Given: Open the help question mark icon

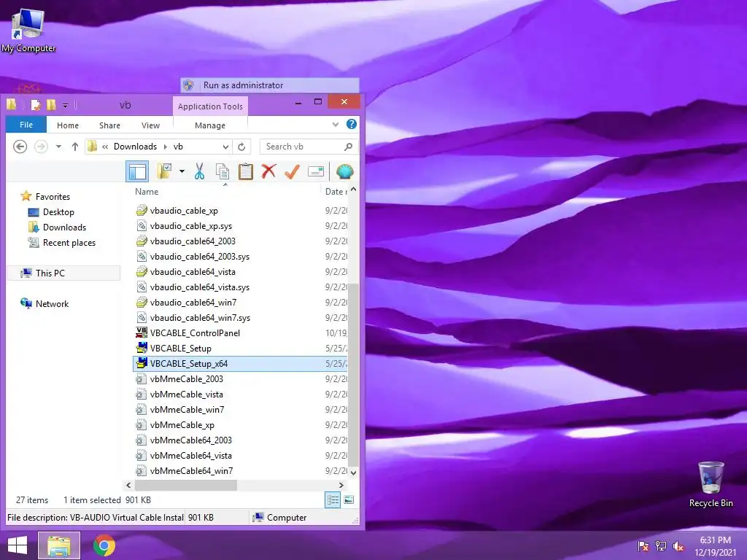Looking at the screenshot, I should click(x=352, y=124).
